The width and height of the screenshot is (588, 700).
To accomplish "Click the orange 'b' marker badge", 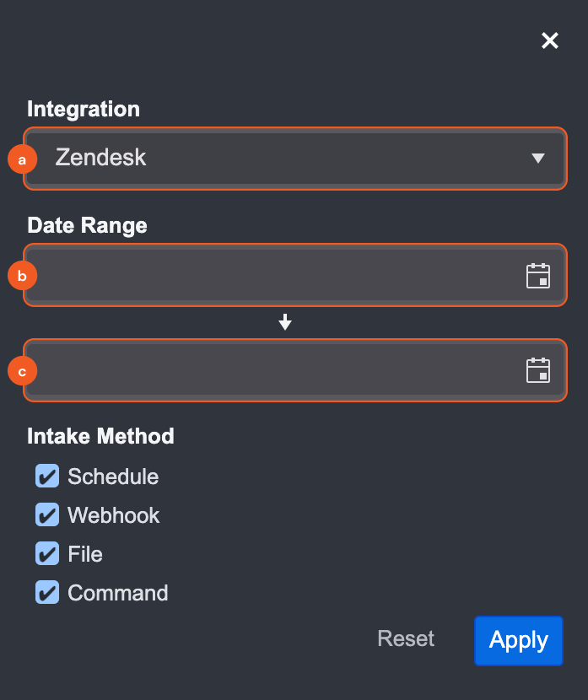I will tap(22, 275).
